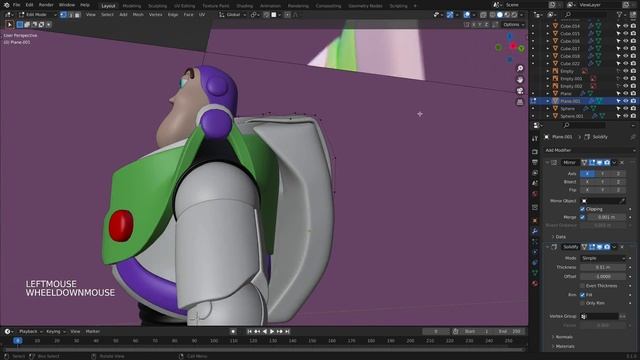Open the File menu
640x360 pixels.
(x=16, y=5)
